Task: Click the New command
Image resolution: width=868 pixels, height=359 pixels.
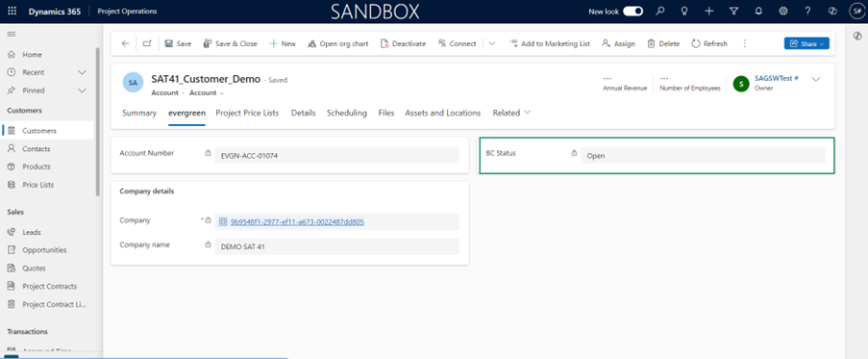Action: pyautogui.click(x=283, y=43)
